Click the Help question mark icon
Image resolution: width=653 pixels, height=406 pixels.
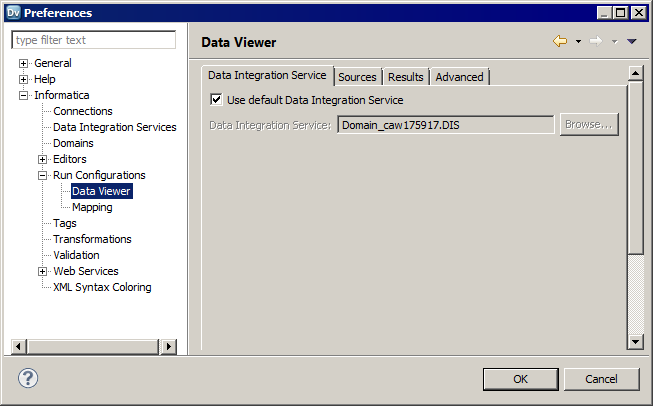pyautogui.click(x=28, y=378)
